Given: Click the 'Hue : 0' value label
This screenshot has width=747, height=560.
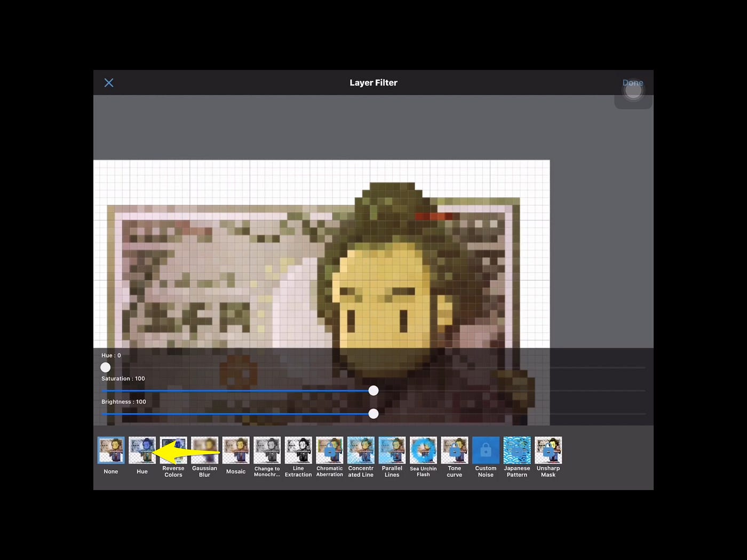Looking at the screenshot, I should pos(111,355).
